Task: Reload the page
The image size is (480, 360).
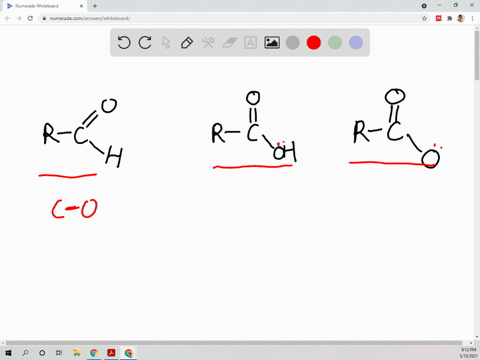Action: coord(30,18)
